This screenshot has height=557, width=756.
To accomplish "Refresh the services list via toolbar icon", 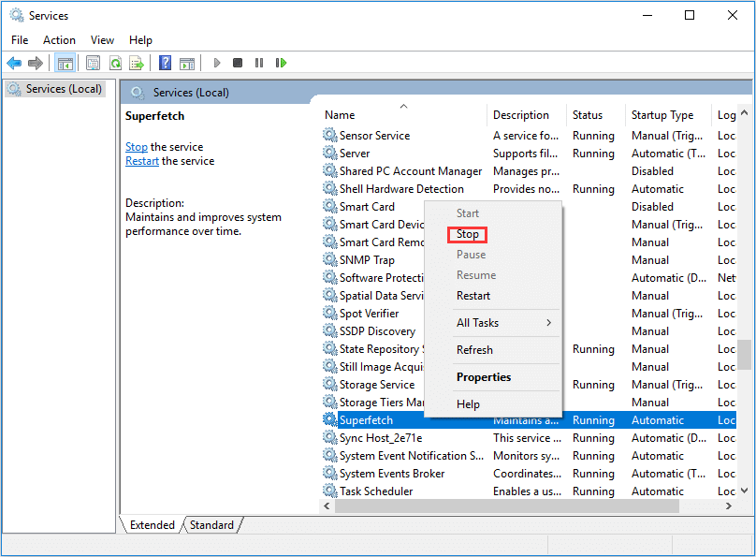I will point(114,63).
